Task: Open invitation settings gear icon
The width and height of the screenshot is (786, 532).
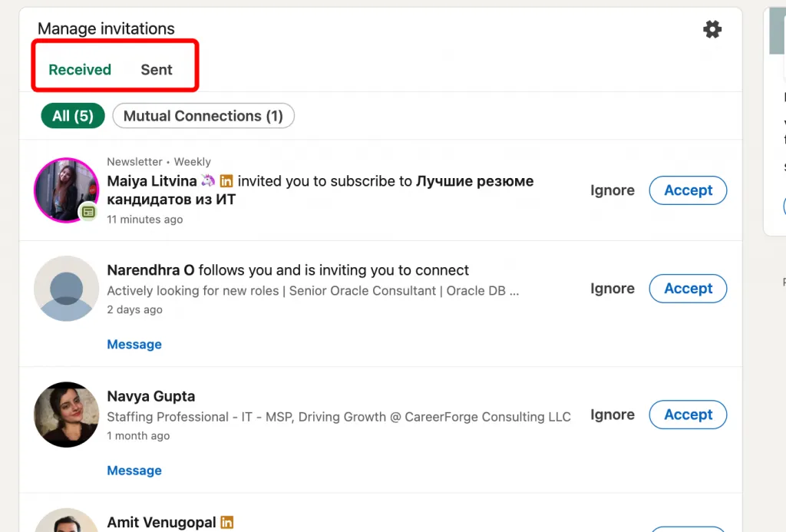Action: tap(712, 29)
